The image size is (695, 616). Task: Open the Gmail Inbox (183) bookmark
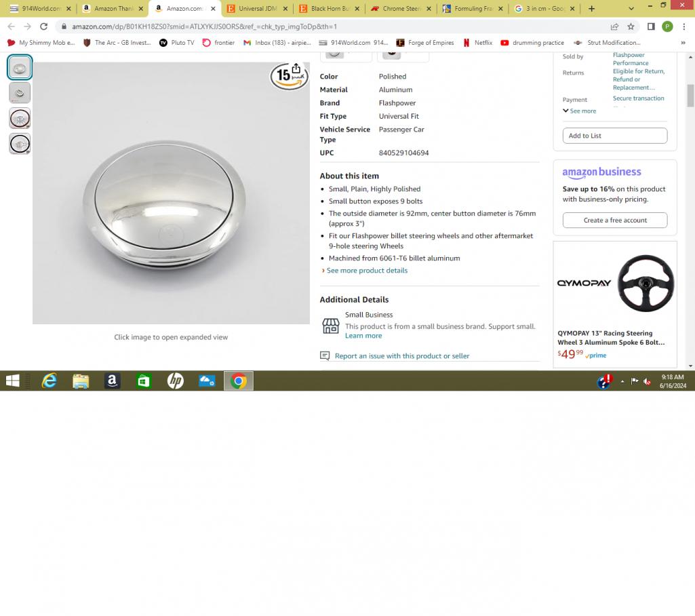point(277,43)
